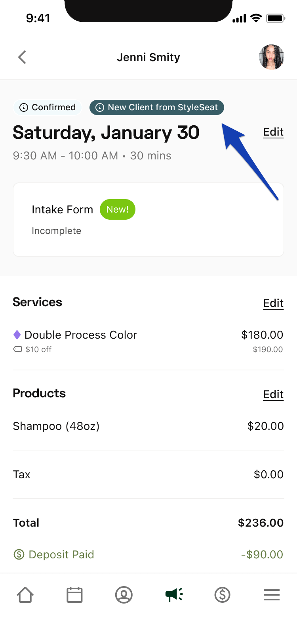Image resolution: width=297 pixels, height=644 pixels.
Task: Tap the Deposit Paid dollar icon
Action: click(x=19, y=554)
